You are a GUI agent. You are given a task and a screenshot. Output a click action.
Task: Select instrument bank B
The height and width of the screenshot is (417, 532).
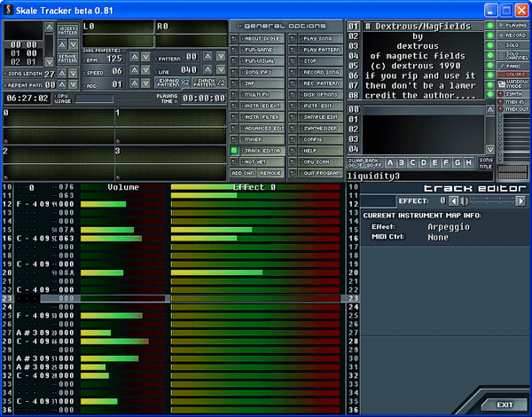coord(402,163)
